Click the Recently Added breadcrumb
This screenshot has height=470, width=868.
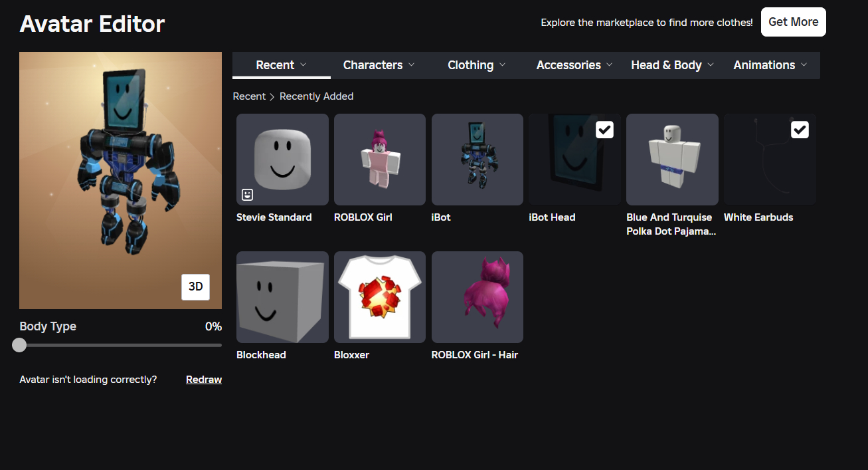point(316,96)
